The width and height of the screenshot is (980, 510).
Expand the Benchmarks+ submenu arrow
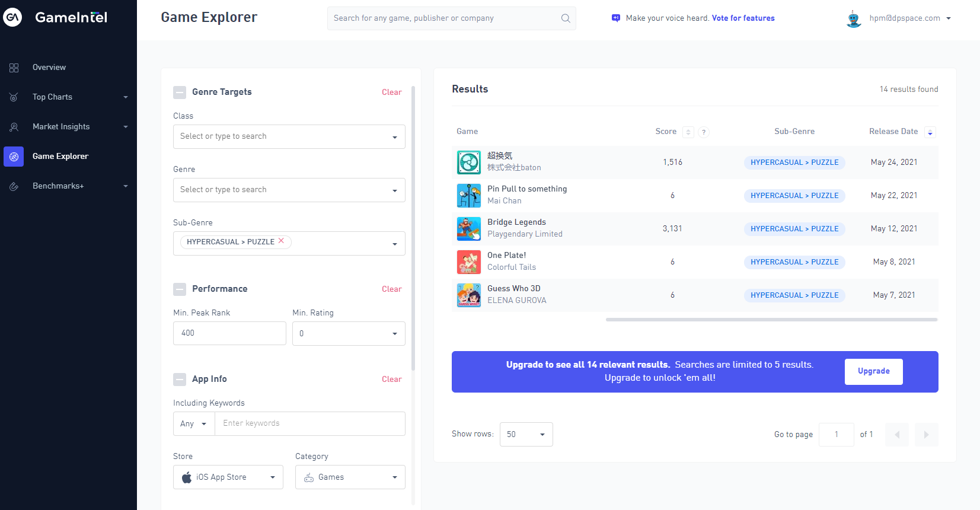click(x=126, y=186)
